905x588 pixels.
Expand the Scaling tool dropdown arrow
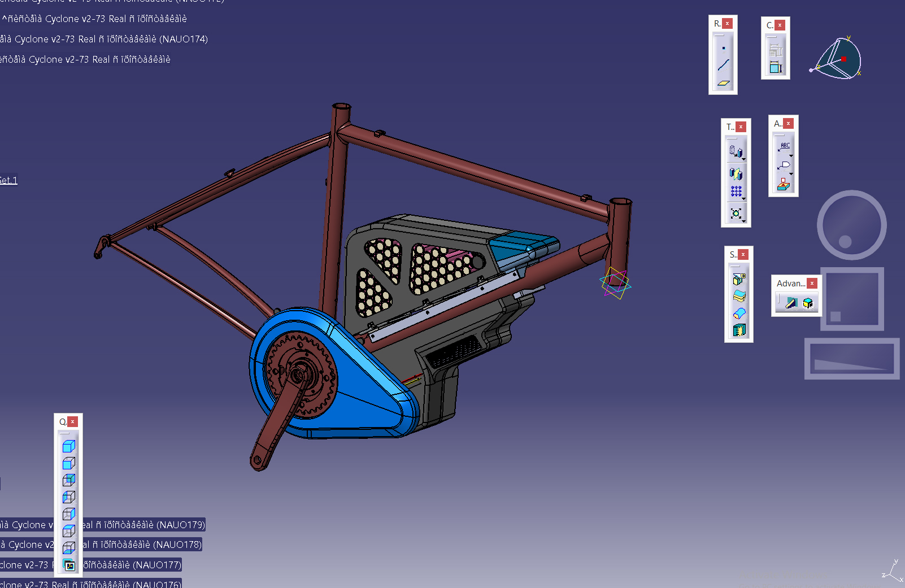coord(744,221)
